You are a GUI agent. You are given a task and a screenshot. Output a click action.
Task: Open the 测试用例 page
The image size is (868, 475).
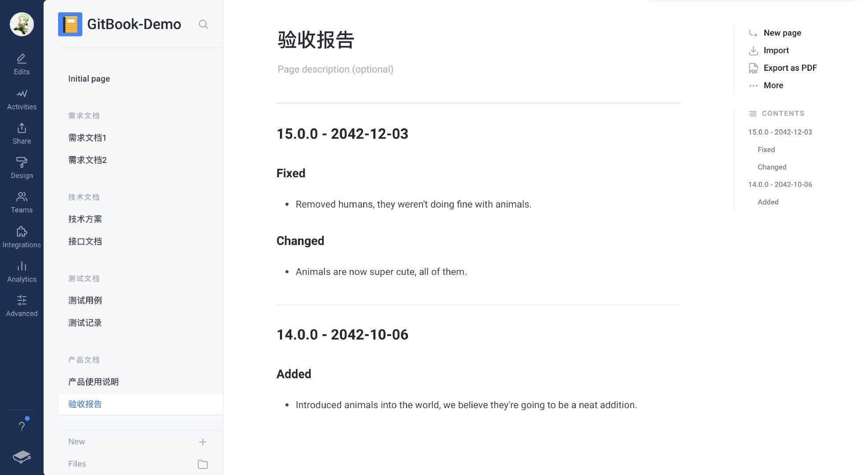(85, 300)
